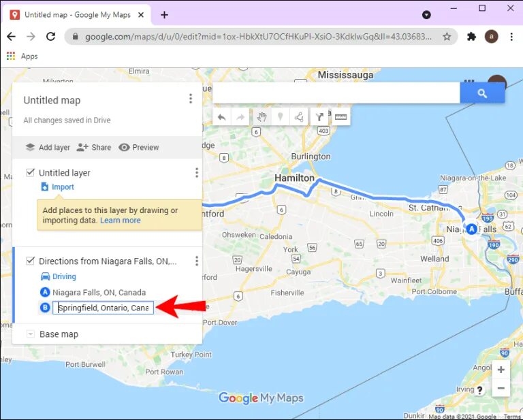This screenshot has height=420, width=523.
Task: Click the Welland label on map
Action: [434, 259]
